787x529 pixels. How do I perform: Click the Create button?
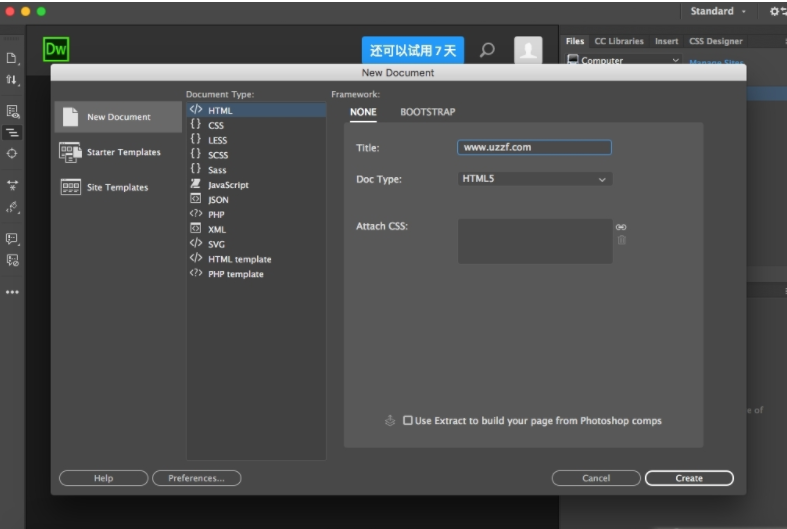click(x=689, y=478)
